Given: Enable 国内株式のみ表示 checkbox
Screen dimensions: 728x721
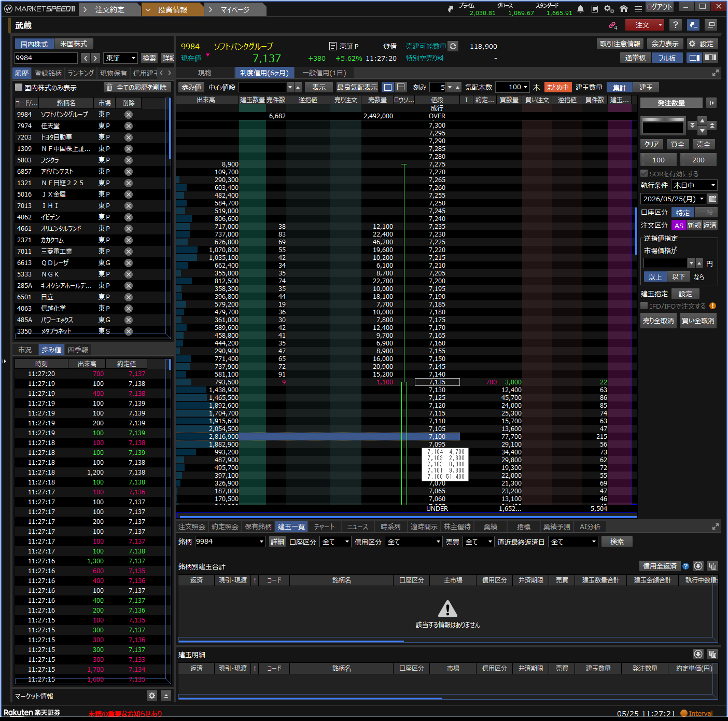Looking at the screenshot, I should (19, 87).
